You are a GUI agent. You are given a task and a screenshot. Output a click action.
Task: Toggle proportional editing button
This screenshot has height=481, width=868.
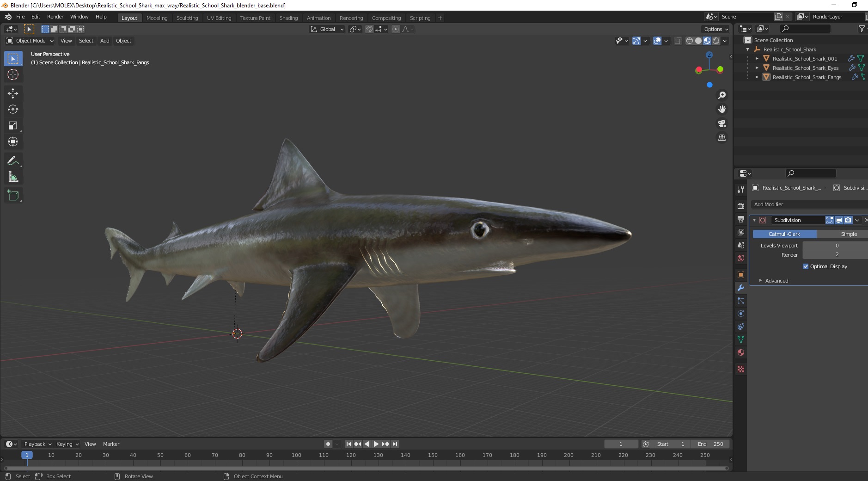tap(396, 29)
